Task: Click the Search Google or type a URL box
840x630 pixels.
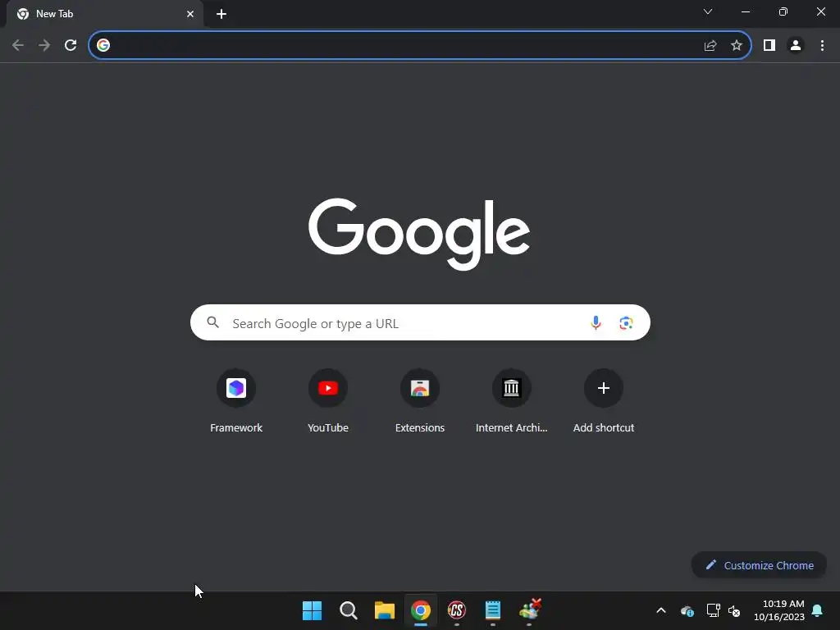Action: (420, 322)
